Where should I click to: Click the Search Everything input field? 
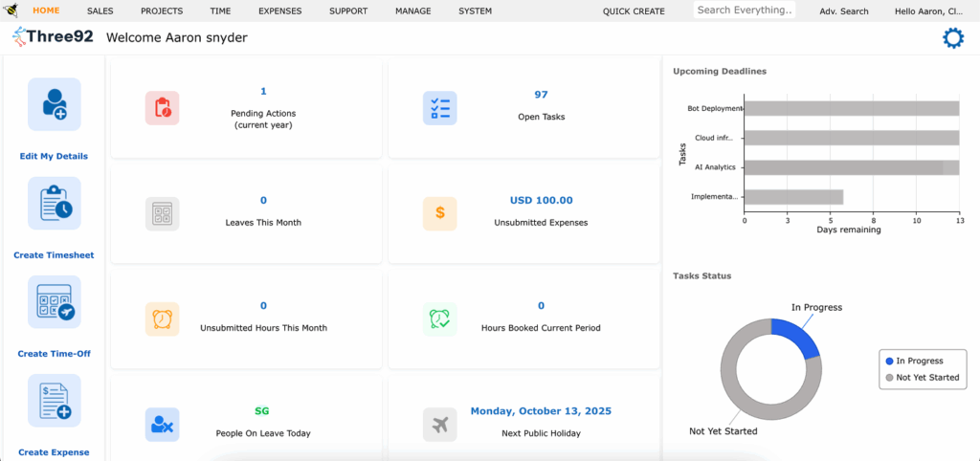[x=745, y=11]
